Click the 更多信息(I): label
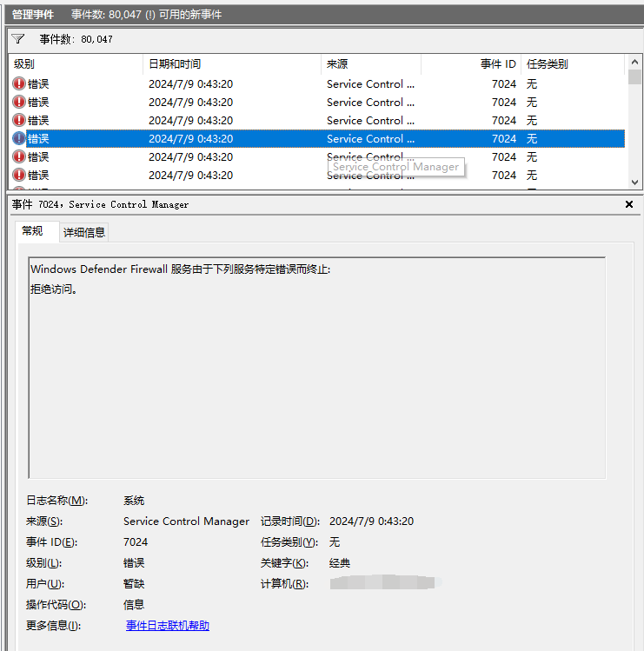 click(53, 626)
